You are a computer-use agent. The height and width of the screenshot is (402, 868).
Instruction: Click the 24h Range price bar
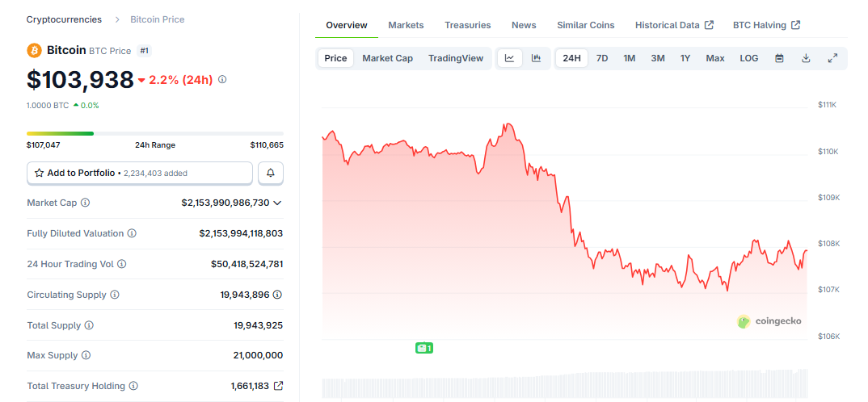click(155, 133)
